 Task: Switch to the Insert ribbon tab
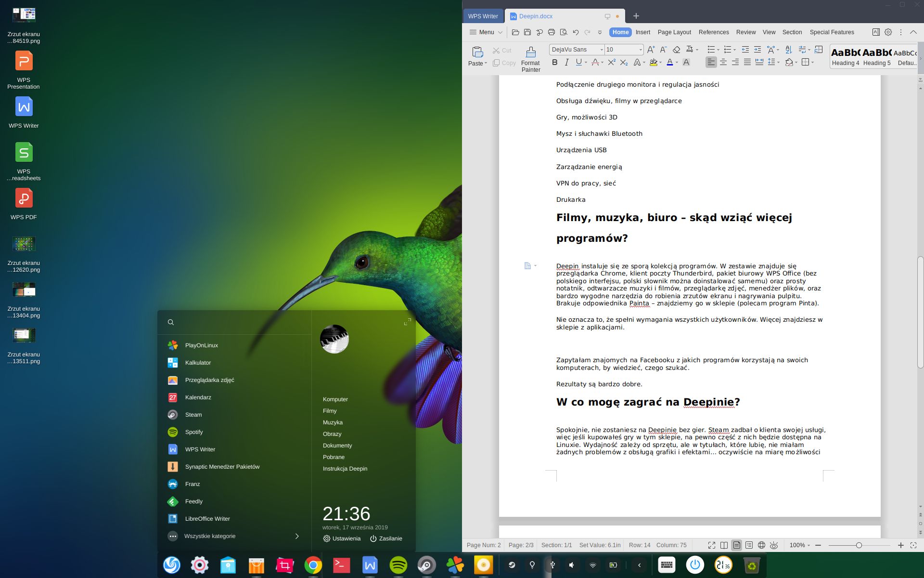tap(642, 32)
